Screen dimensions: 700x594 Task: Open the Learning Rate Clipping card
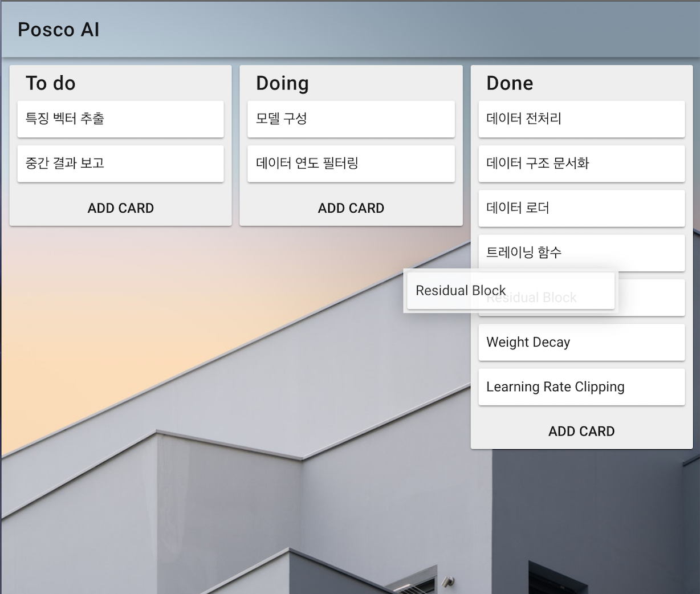(581, 386)
